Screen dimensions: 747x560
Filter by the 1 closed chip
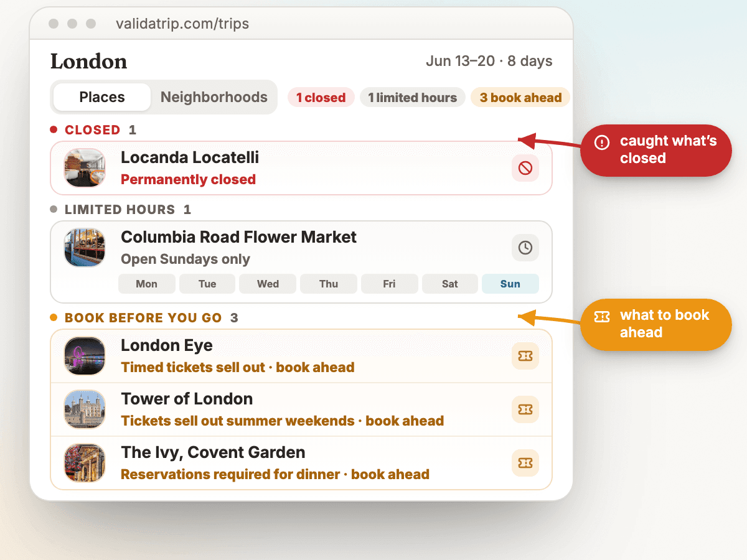click(x=321, y=98)
